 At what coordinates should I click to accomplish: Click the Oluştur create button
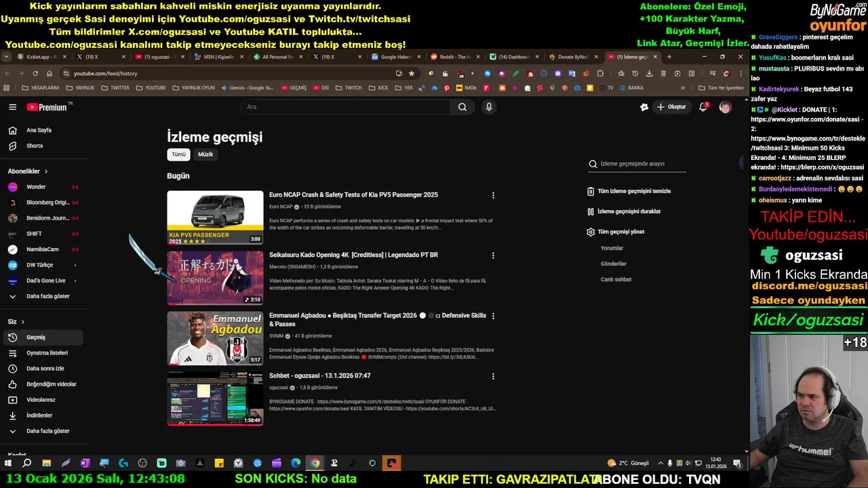pos(671,107)
